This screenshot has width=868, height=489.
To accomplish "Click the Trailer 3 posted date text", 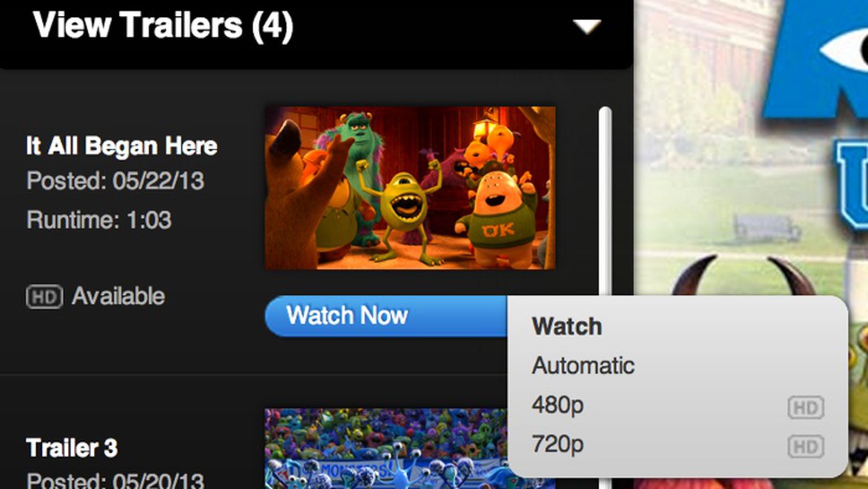I will pyautogui.click(x=116, y=480).
